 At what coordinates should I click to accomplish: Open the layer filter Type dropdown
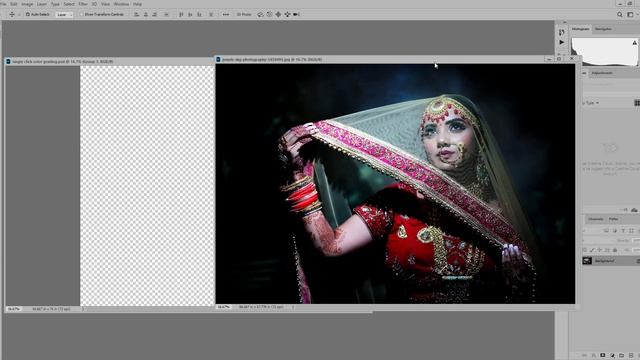coord(592,103)
